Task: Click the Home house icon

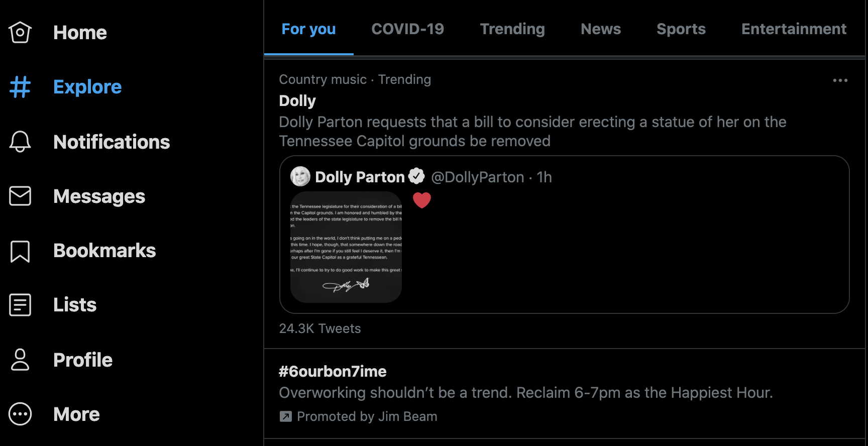Action: coord(20,33)
